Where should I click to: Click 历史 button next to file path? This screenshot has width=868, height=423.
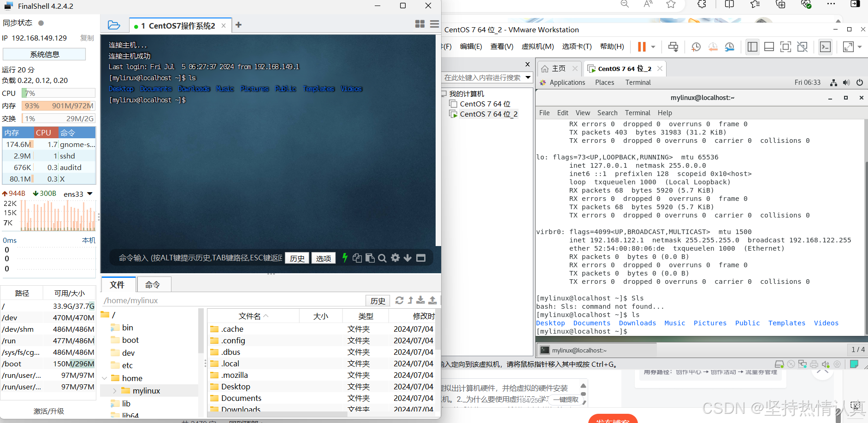click(378, 300)
